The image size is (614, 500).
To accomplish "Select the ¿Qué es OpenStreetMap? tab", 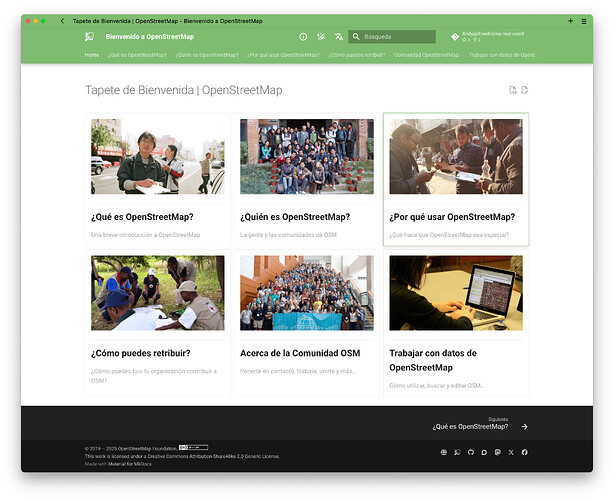I will [137, 55].
